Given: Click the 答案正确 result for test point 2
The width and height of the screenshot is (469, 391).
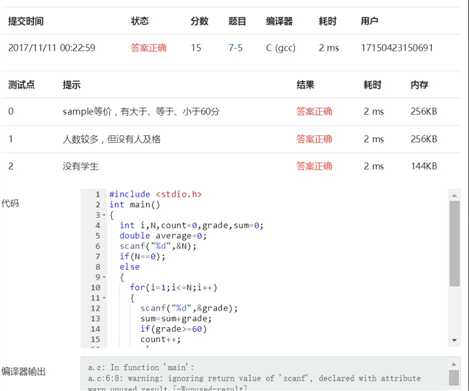Looking at the screenshot, I should click(314, 166).
